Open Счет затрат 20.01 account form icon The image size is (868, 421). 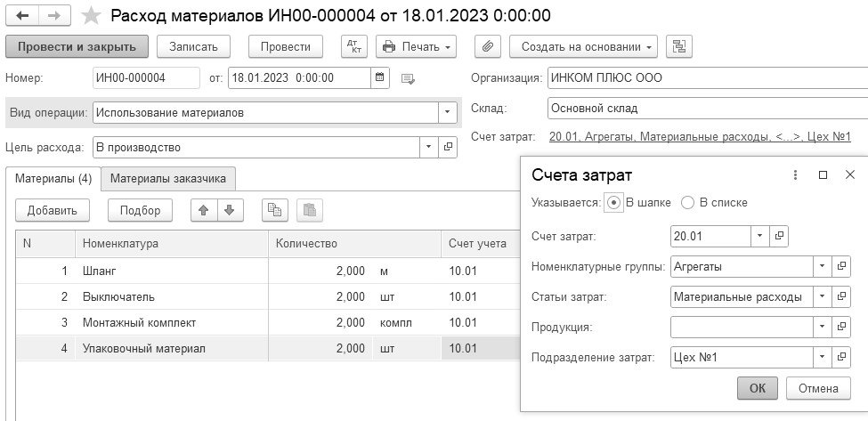tap(779, 236)
